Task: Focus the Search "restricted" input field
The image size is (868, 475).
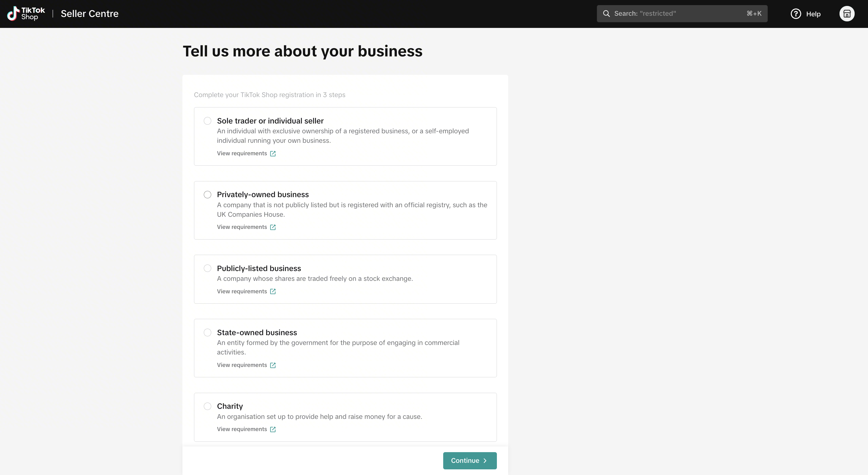Action: click(x=682, y=13)
